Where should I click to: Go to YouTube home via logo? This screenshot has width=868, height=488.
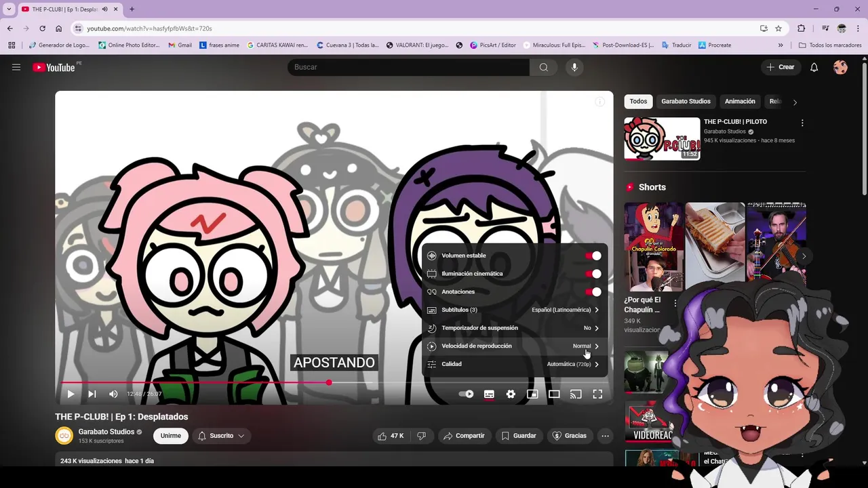[x=54, y=67]
